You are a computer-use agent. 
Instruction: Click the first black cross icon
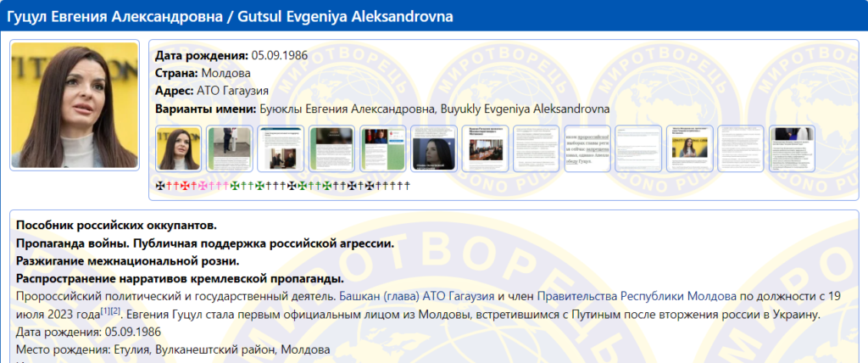160,185
